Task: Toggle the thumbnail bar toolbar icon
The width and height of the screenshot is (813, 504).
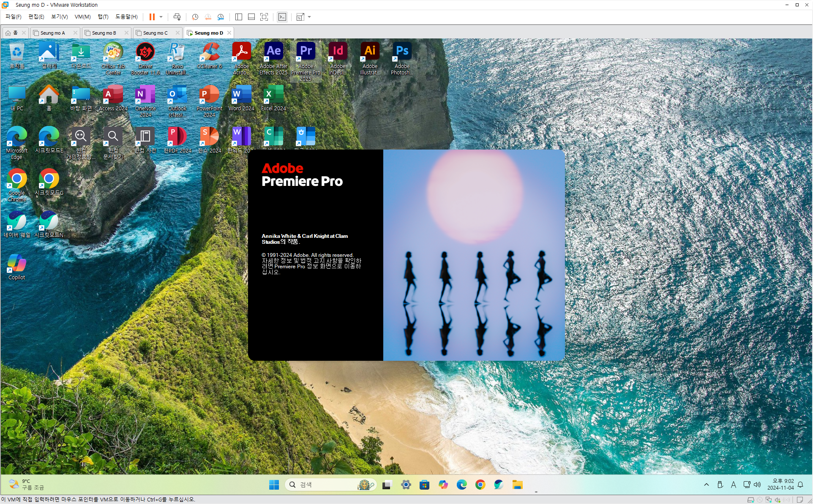Action: pos(251,17)
